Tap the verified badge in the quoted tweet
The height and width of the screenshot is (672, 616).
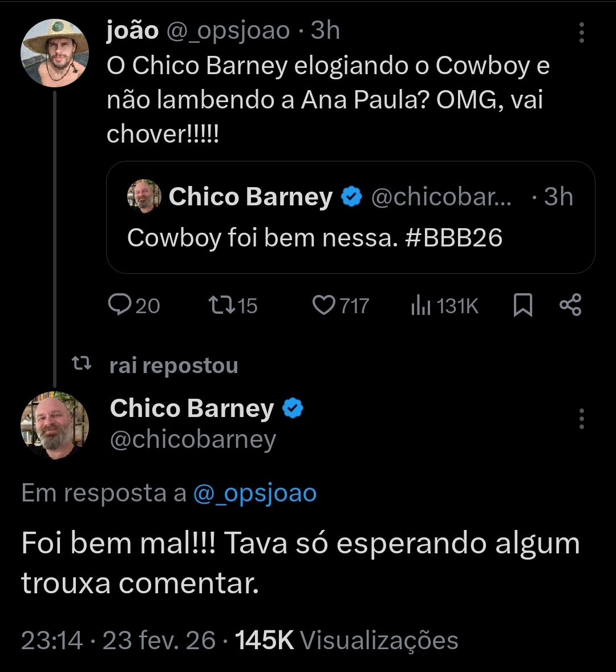(352, 197)
